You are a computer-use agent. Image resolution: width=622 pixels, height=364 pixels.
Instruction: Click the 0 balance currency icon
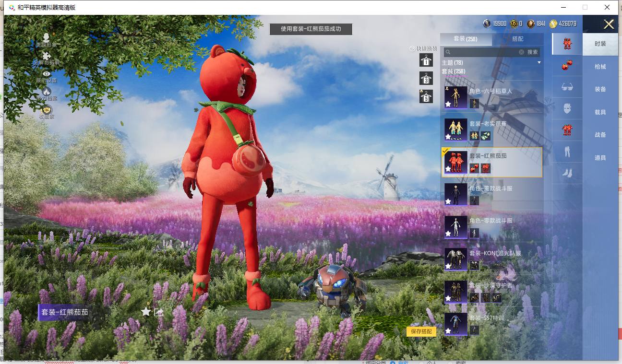pyautogui.click(x=514, y=23)
